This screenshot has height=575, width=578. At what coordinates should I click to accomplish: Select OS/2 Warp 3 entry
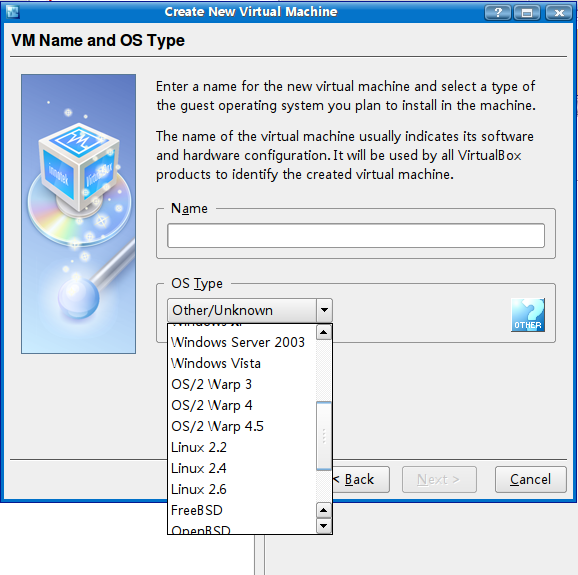tap(212, 384)
